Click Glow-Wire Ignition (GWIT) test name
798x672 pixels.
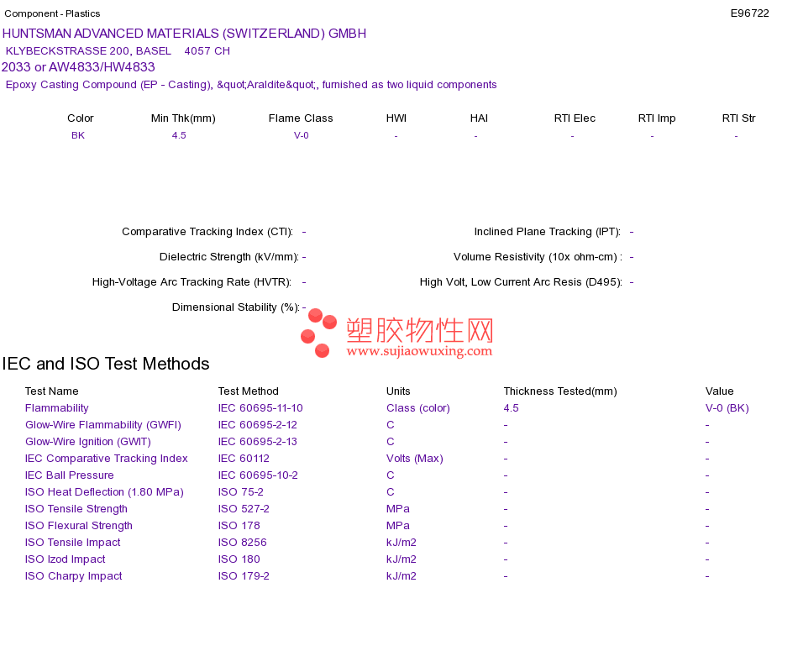(x=88, y=442)
